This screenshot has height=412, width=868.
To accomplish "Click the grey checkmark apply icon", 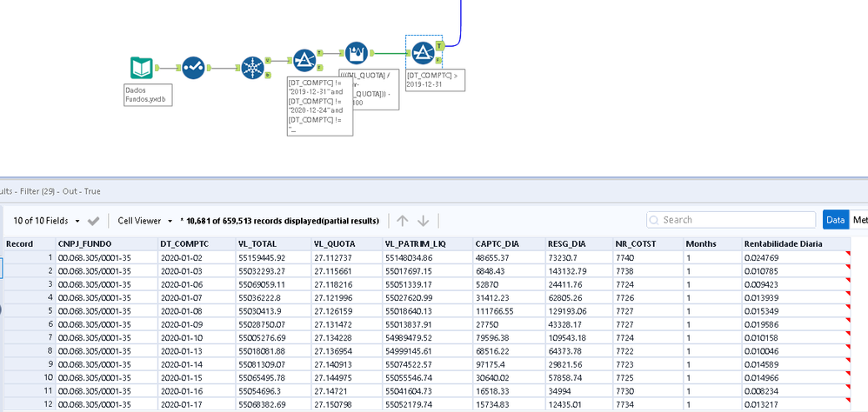I will [x=94, y=221].
